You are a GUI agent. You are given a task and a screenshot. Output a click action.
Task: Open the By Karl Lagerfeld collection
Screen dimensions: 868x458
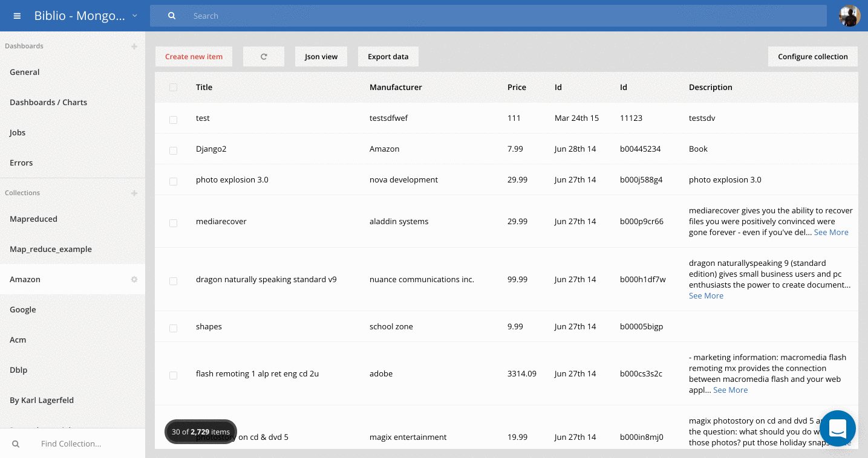[73, 400]
